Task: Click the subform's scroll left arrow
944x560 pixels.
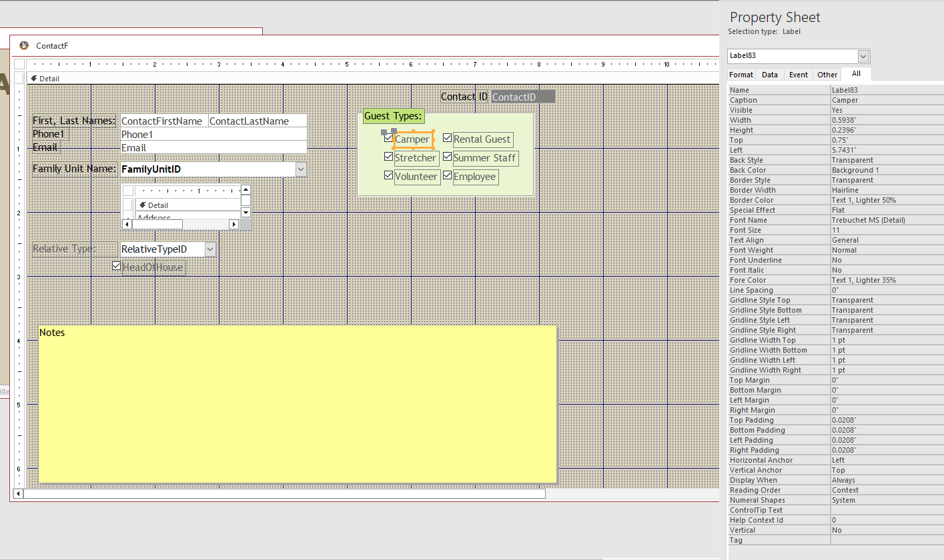Action: [x=127, y=224]
